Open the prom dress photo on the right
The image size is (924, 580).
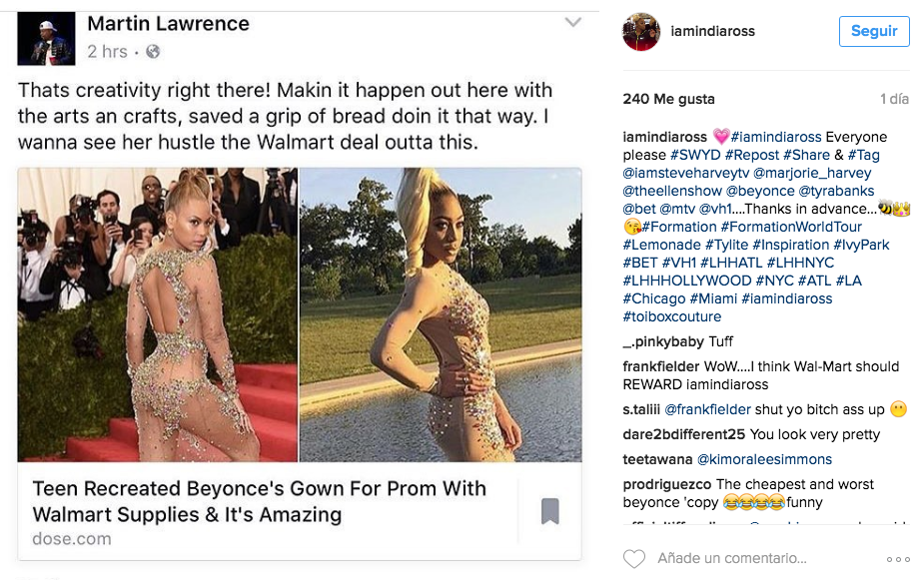(441, 314)
